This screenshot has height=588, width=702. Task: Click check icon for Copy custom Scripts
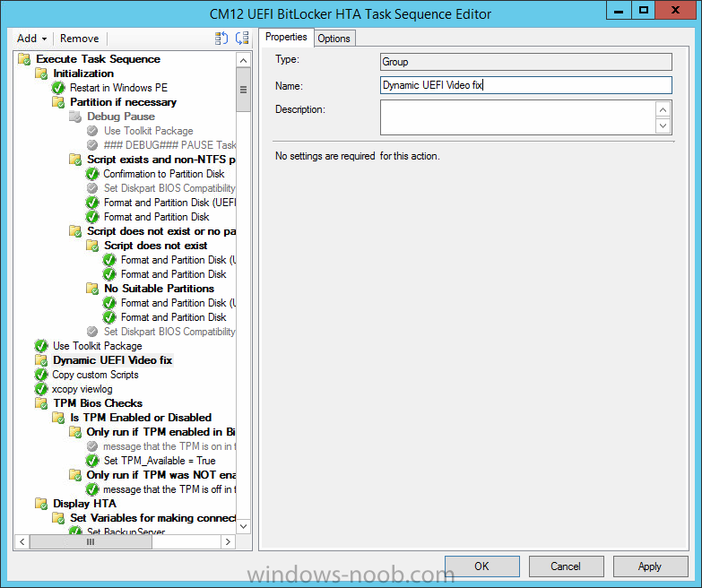[x=41, y=375]
